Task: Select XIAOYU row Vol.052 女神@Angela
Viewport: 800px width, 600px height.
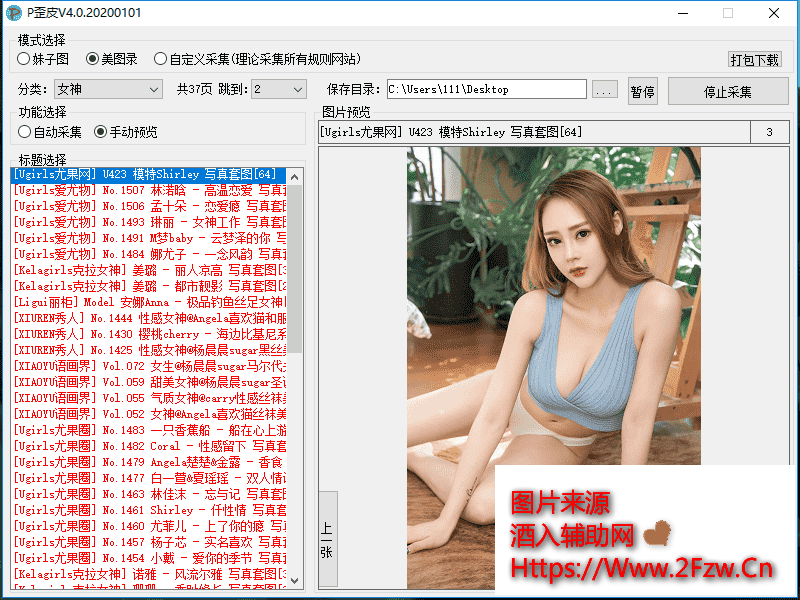Action: pos(148,414)
